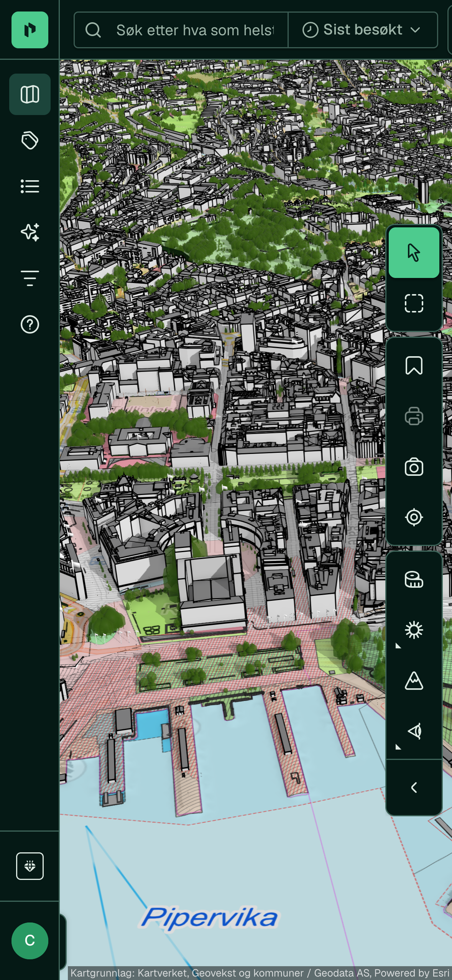Image resolution: width=452 pixels, height=980 pixels.
Task: Take a screenshot with the camera icon
Action: [x=414, y=467]
